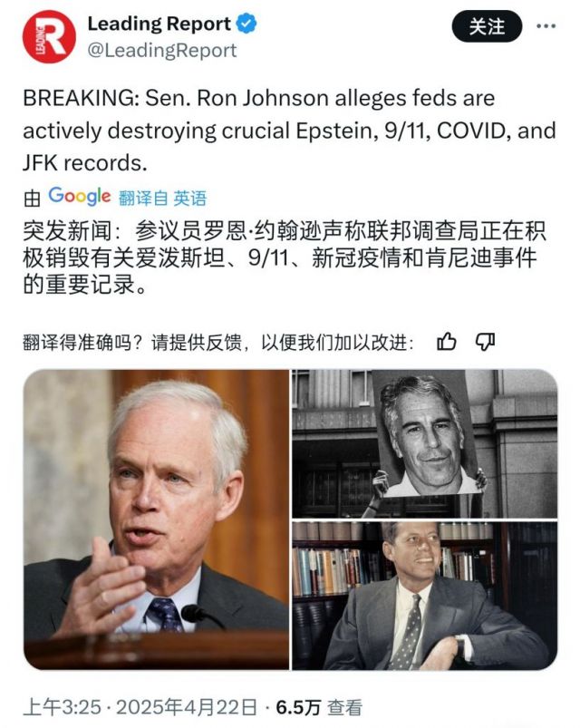Open the three-dot more options menu
Screen dimensions: 580x728
(546, 26)
